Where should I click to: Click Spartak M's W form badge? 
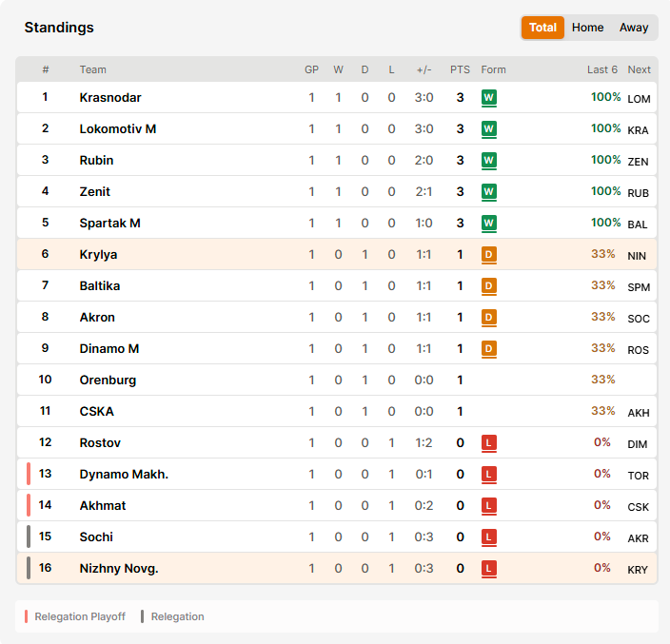(x=489, y=224)
